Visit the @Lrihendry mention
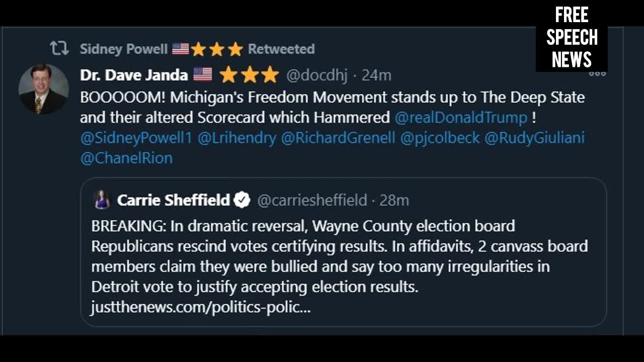Image resolution: width=644 pixels, height=362 pixels. click(237, 138)
